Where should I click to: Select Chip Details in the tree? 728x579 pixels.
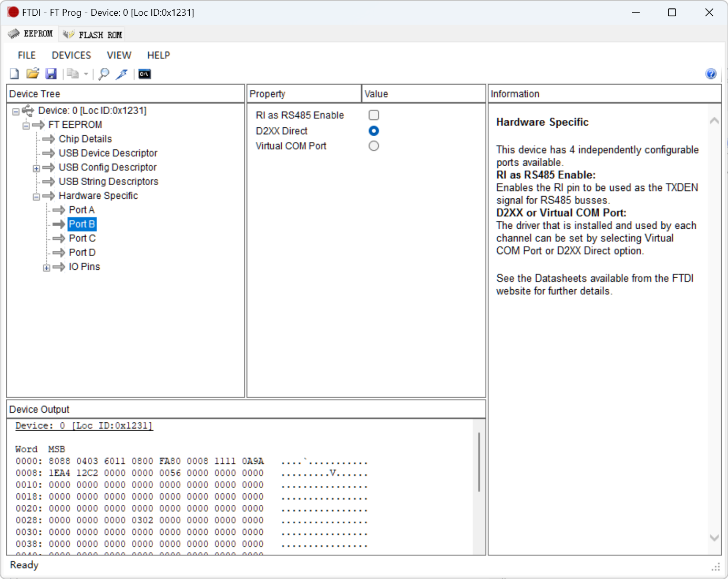pos(85,139)
